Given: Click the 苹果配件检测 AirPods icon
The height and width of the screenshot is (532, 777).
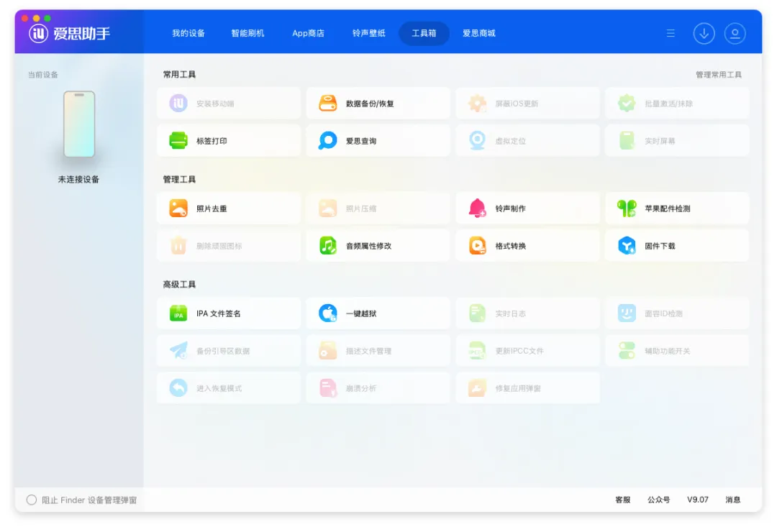Looking at the screenshot, I should pos(627,208).
